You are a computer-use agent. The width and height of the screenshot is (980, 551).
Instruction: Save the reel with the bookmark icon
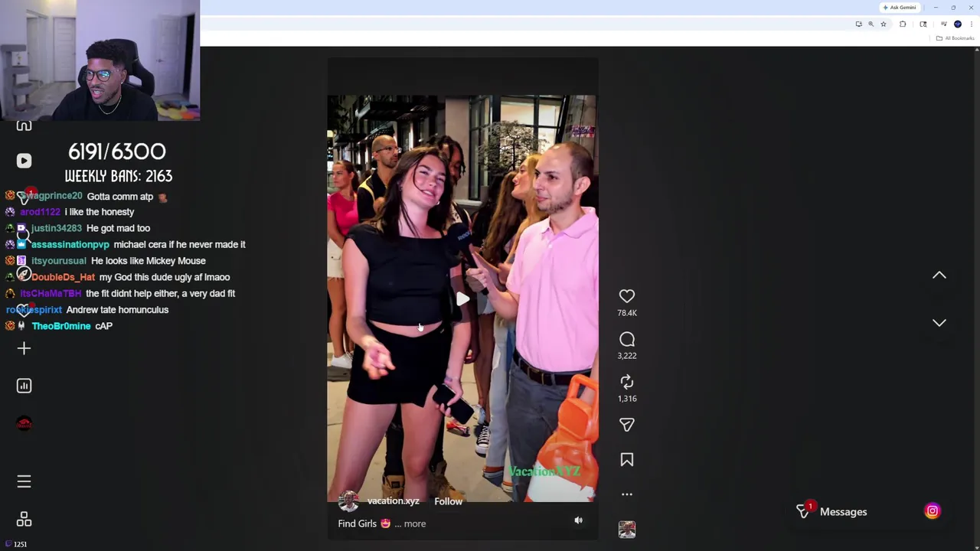pyautogui.click(x=627, y=459)
